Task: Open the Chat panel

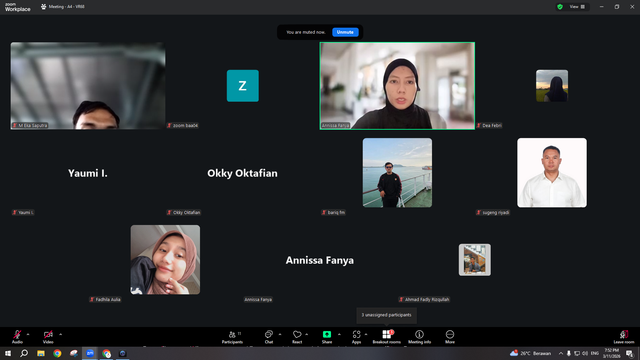Action: [x=269, y=337]
